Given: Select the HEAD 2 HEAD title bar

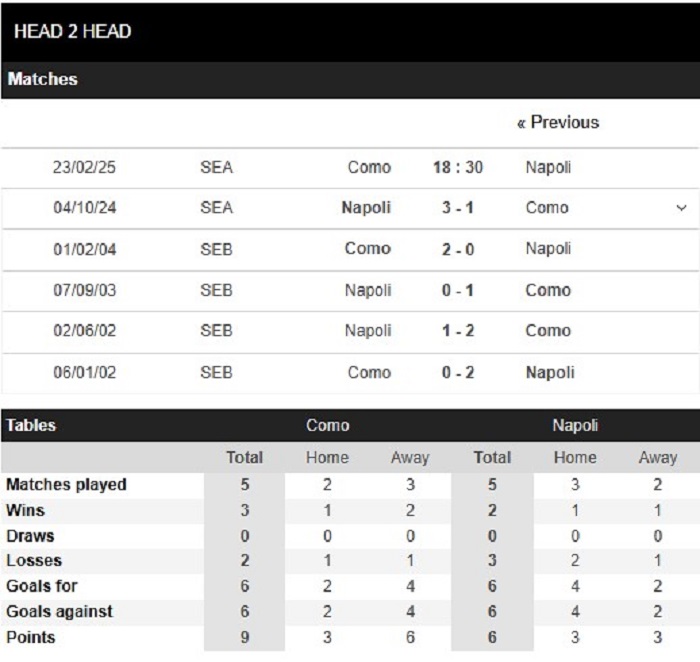Looking at the screenshot, I should coord(350,31).
